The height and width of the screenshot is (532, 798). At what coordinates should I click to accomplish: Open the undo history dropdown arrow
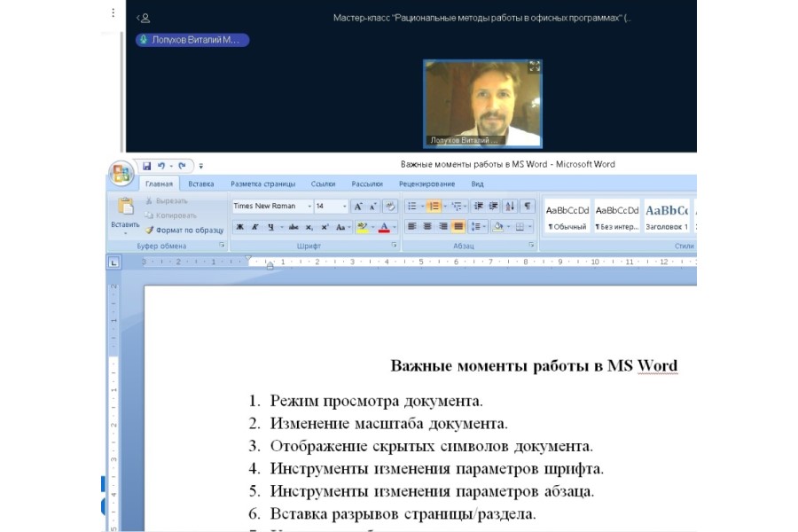pos(171,166)
